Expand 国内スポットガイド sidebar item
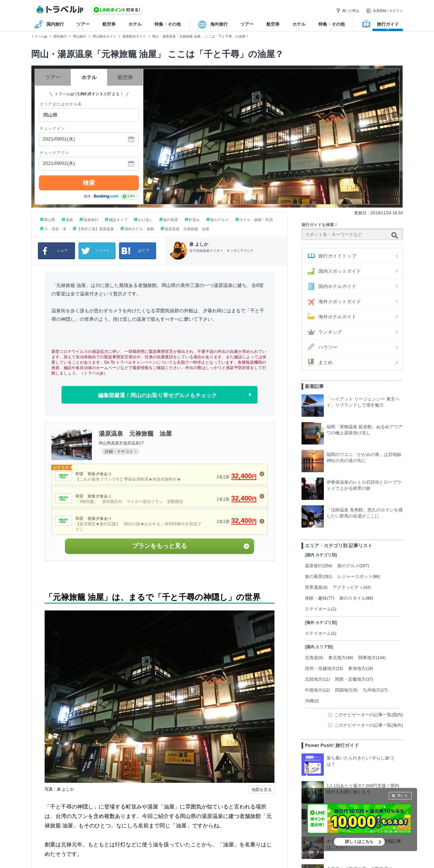The width and height of the screenshot is (434, 868). tap(352, 271)
